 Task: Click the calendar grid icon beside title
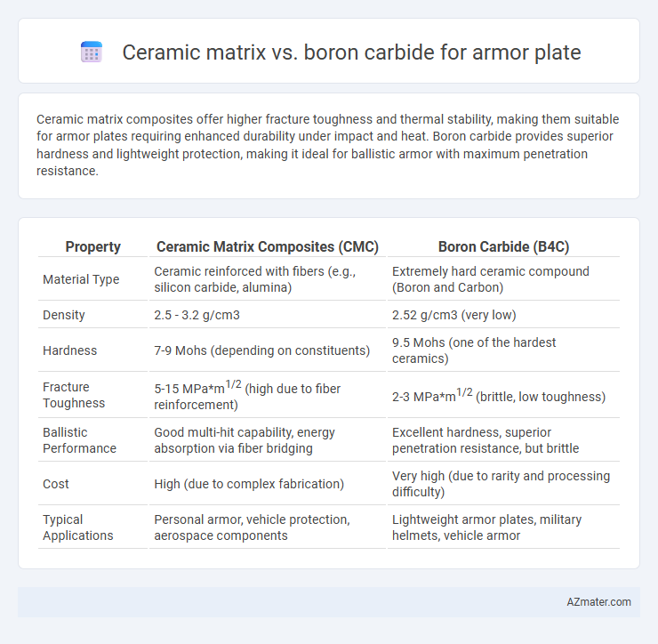tap(92, 52)
